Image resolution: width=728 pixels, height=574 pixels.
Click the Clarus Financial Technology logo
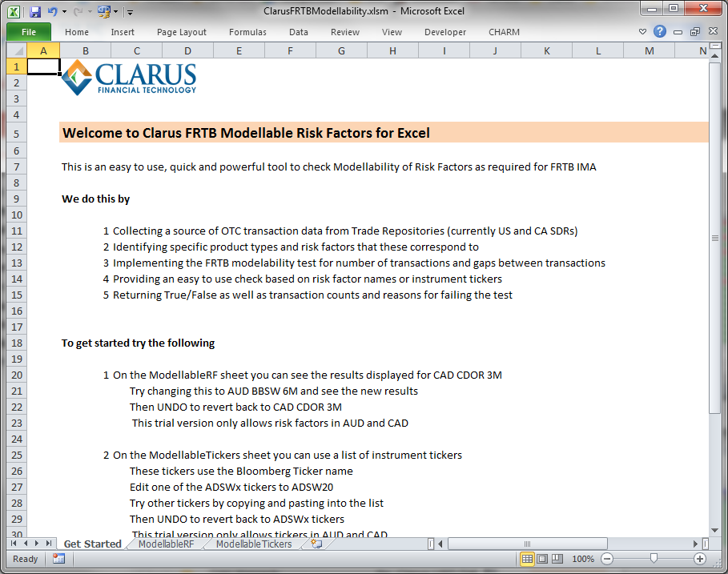[129, 78]
